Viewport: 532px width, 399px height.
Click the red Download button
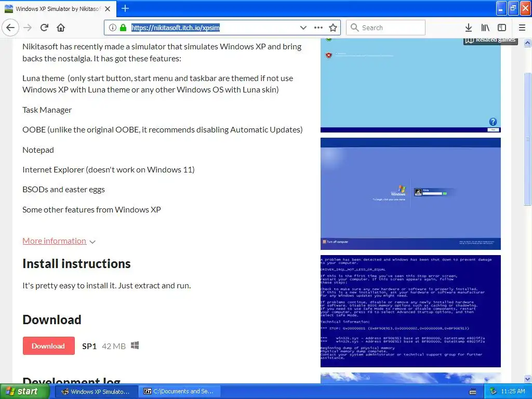[48, 345]
